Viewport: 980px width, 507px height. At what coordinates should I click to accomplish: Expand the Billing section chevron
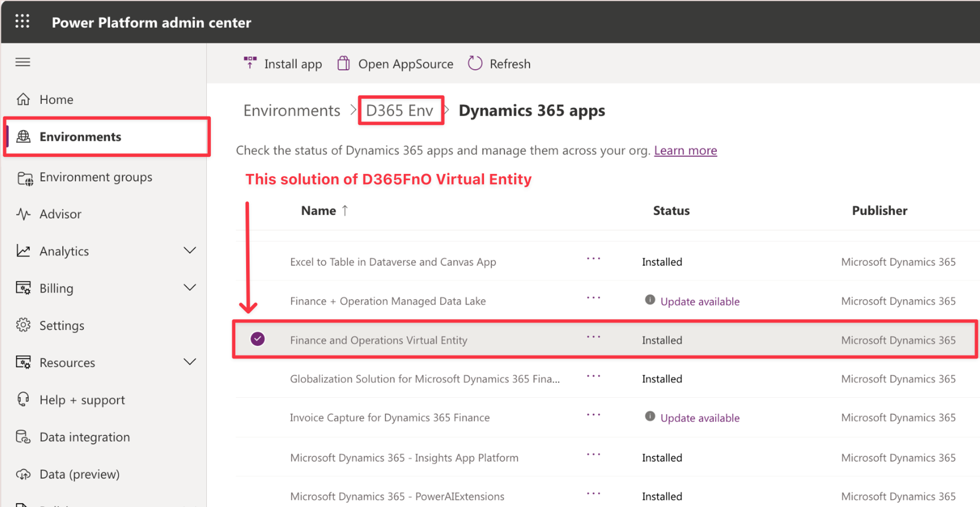pos(190,288)
